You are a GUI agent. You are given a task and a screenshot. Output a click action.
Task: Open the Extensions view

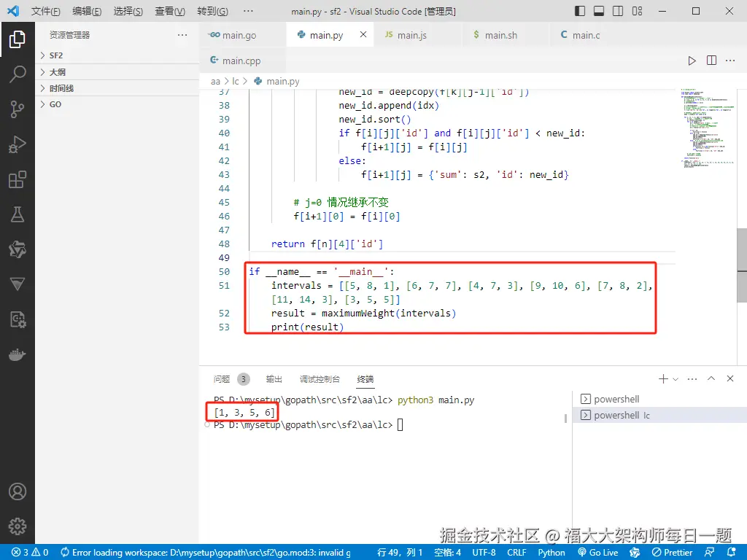[x=18, y=179]
